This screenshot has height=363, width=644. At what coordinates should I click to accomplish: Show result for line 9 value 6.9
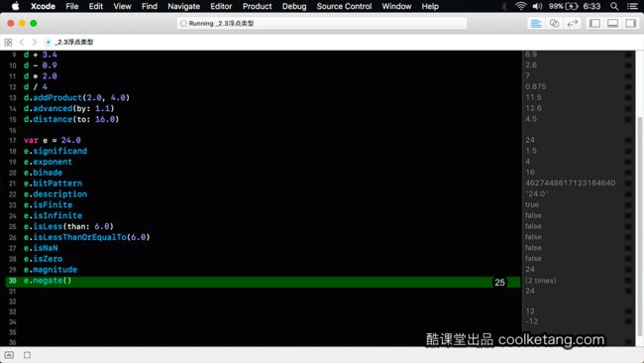[628, 55]
